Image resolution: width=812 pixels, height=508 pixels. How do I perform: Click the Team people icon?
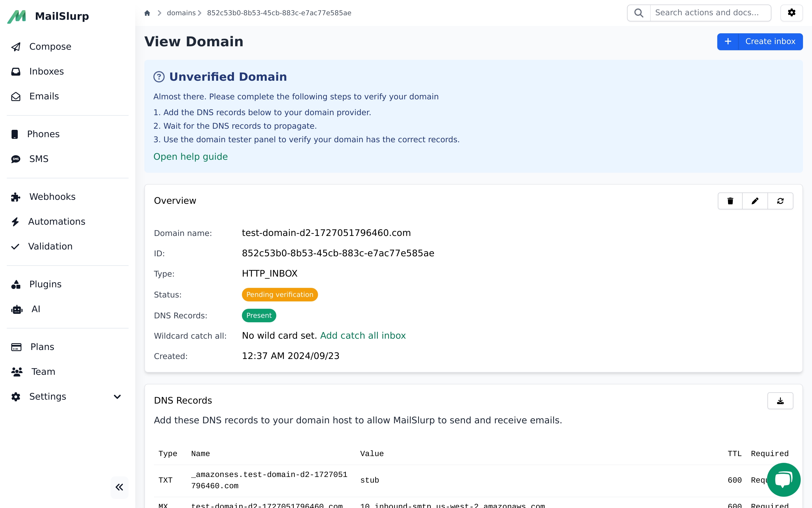tap(17, 372)
